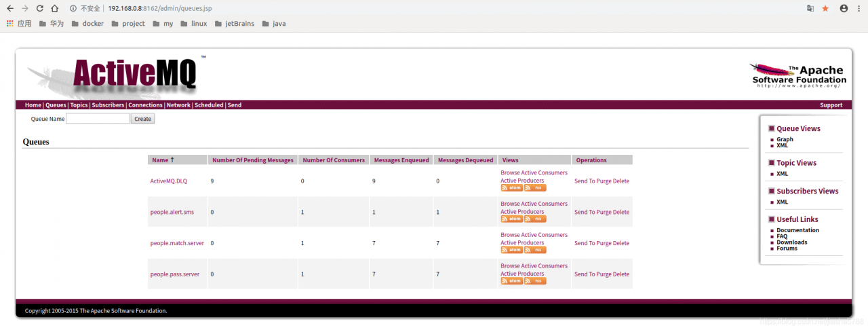Open Downloads under Useful Links
The width and height of the screenshot is (868, 330).
792,242
